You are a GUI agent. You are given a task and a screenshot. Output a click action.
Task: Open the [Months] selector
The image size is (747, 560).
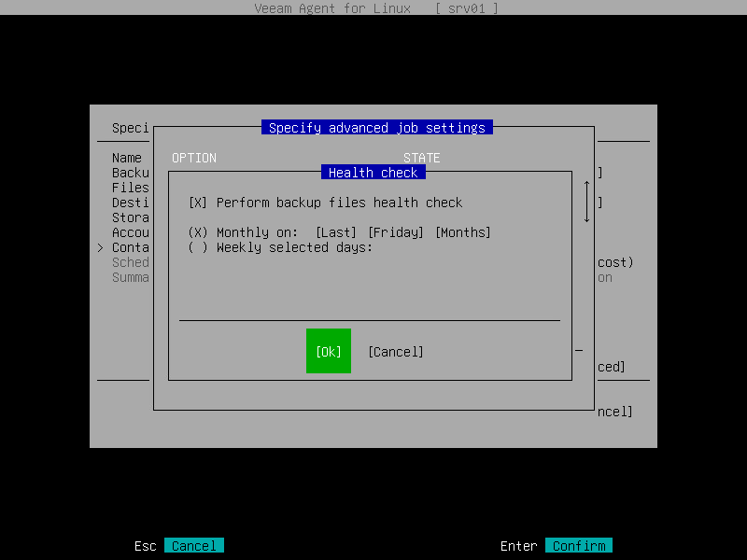point(463,232)
